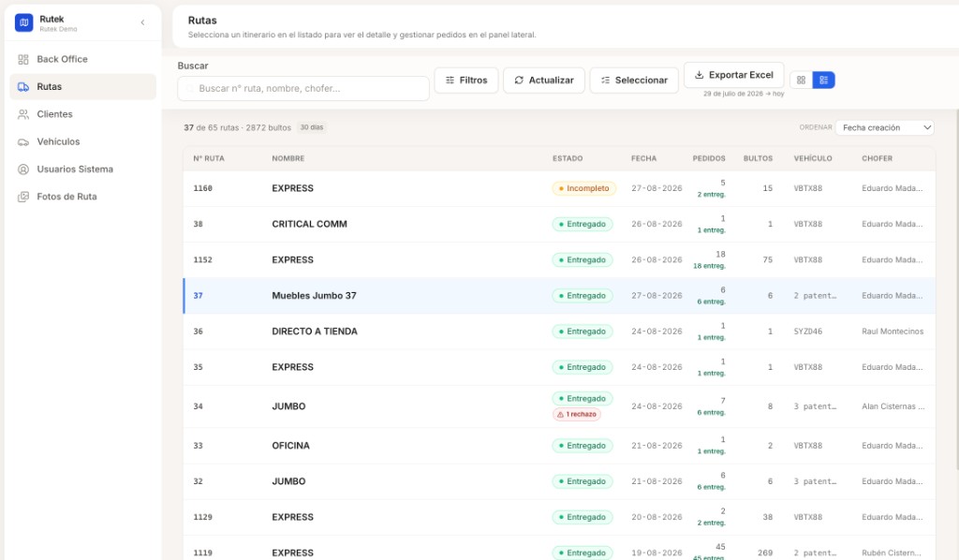The height and width of the screenshot is (560, 959).
Task: Click the Incompleto status badge
Action: point(583,188)
